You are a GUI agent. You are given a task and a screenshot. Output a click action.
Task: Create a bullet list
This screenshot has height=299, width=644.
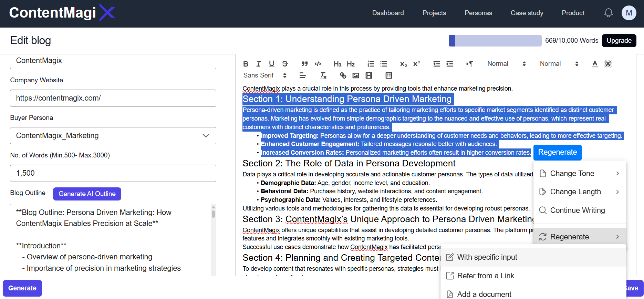(x=384, y=64)
